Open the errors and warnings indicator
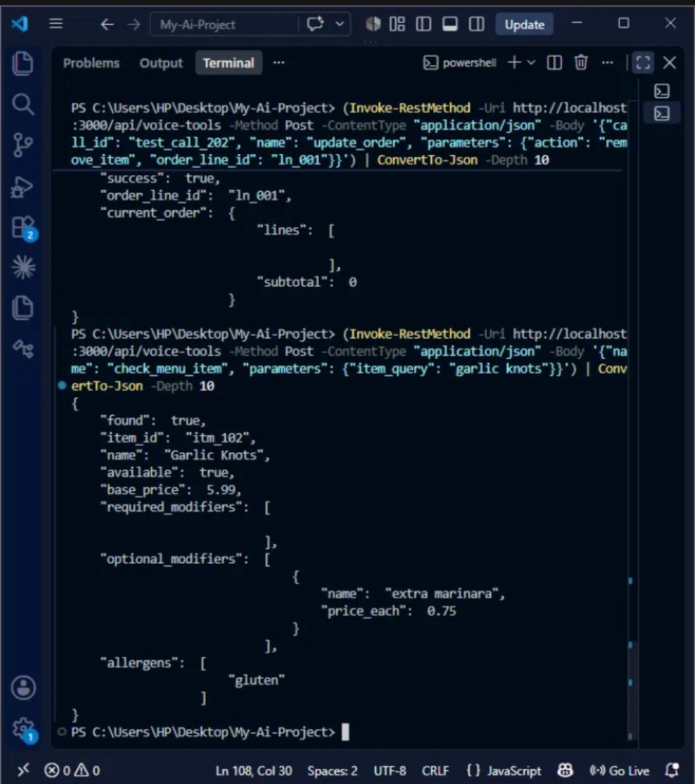This screenshot has height=784, width=695. click(x=72, y=770)
